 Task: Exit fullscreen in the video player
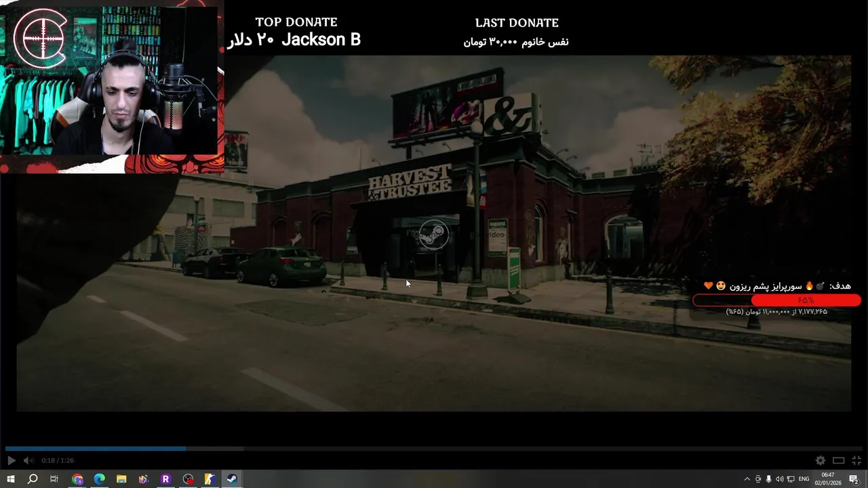coord(856,460)
